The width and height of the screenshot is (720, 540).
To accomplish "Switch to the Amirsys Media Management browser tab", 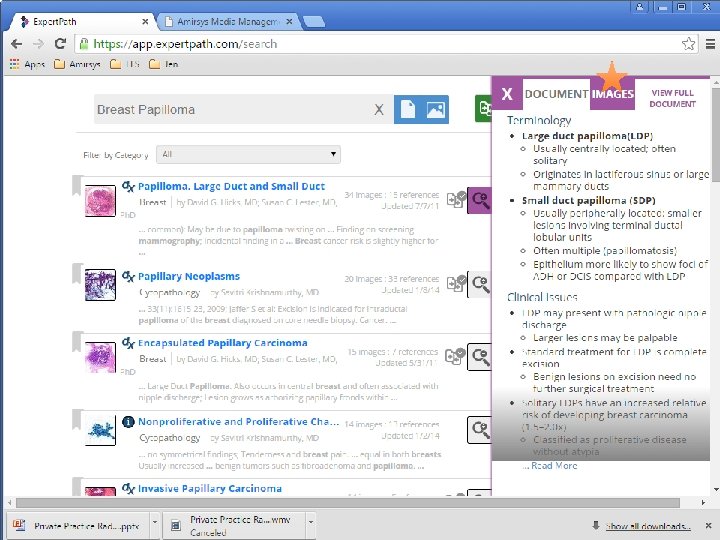I will pos(228,22).
